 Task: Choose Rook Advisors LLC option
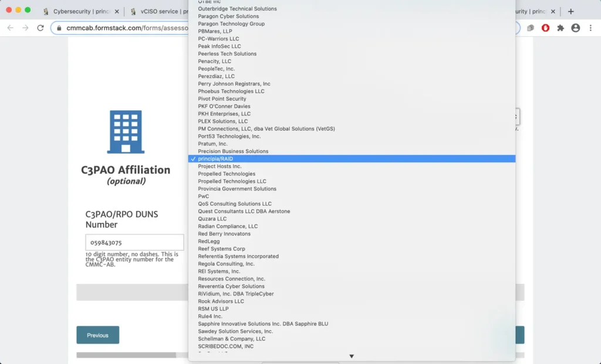(352, 301)
